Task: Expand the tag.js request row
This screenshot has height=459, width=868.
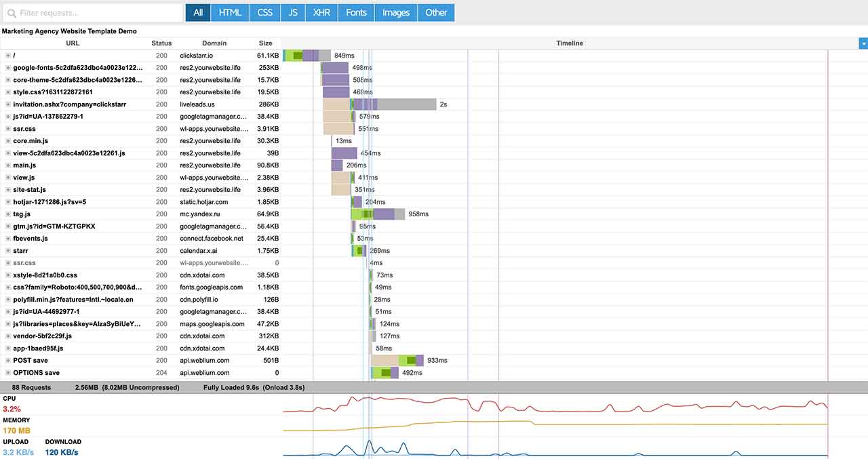Action: (8, 214)
